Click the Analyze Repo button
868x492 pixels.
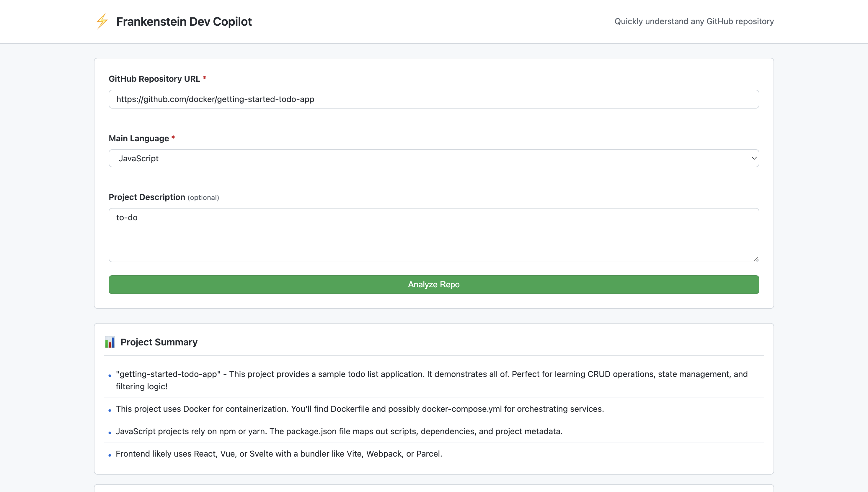(434, 285)
